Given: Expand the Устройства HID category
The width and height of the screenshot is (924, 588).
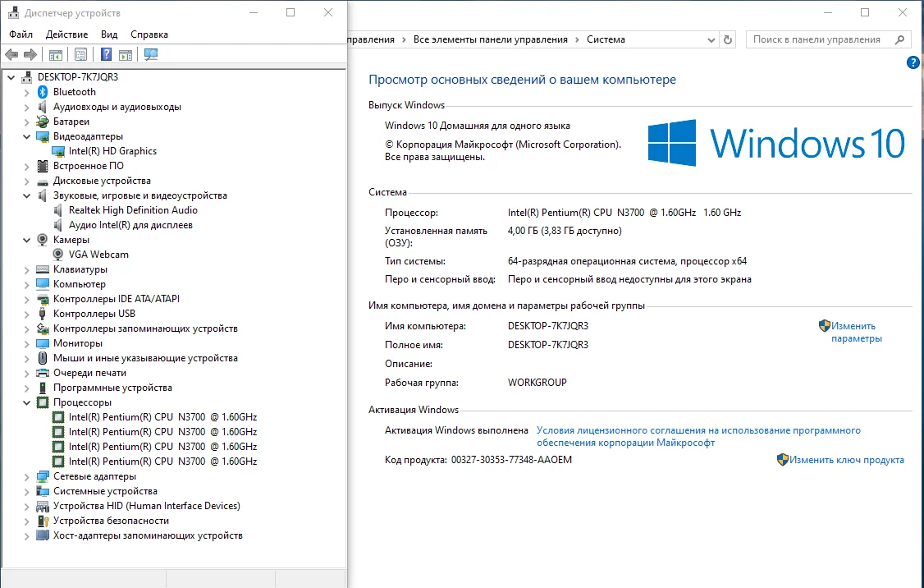Looking at the screenshot, I should 26,506.
